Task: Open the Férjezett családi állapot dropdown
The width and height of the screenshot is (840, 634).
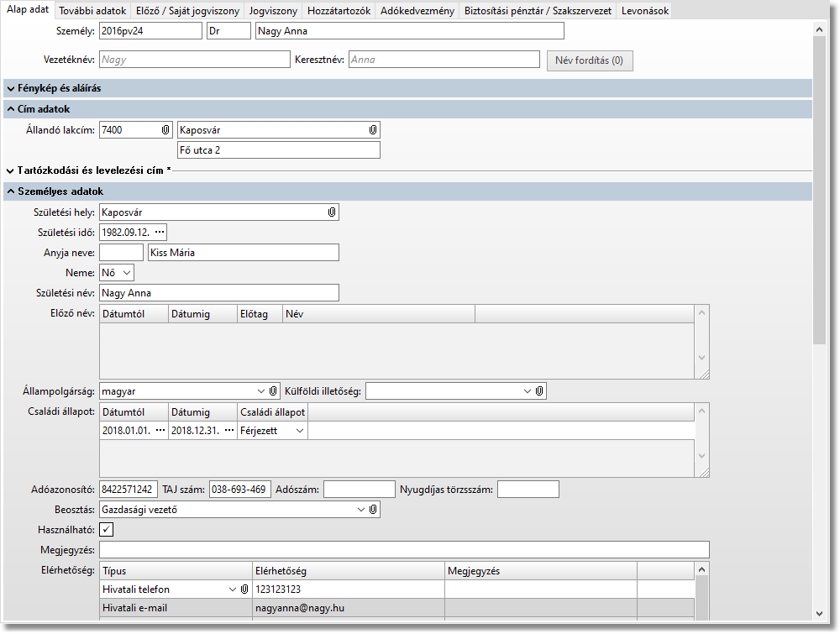Action: [300, 431]
